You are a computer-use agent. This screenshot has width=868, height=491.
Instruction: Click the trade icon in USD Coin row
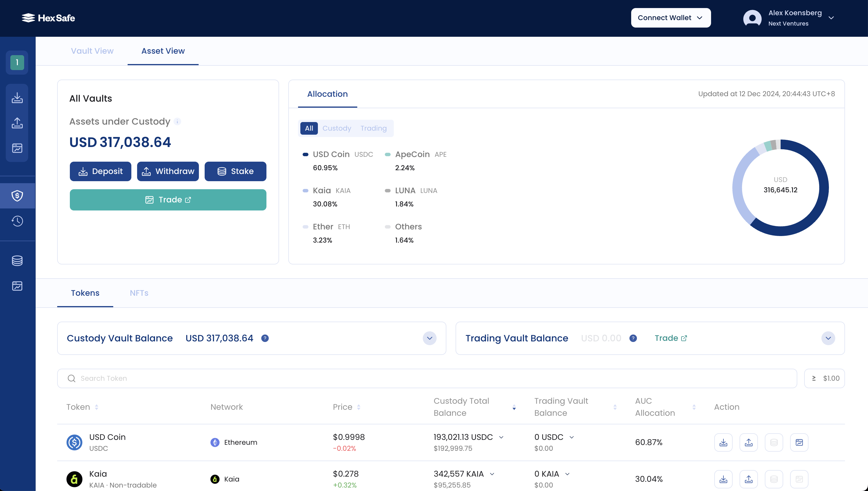tap(799, 442)
